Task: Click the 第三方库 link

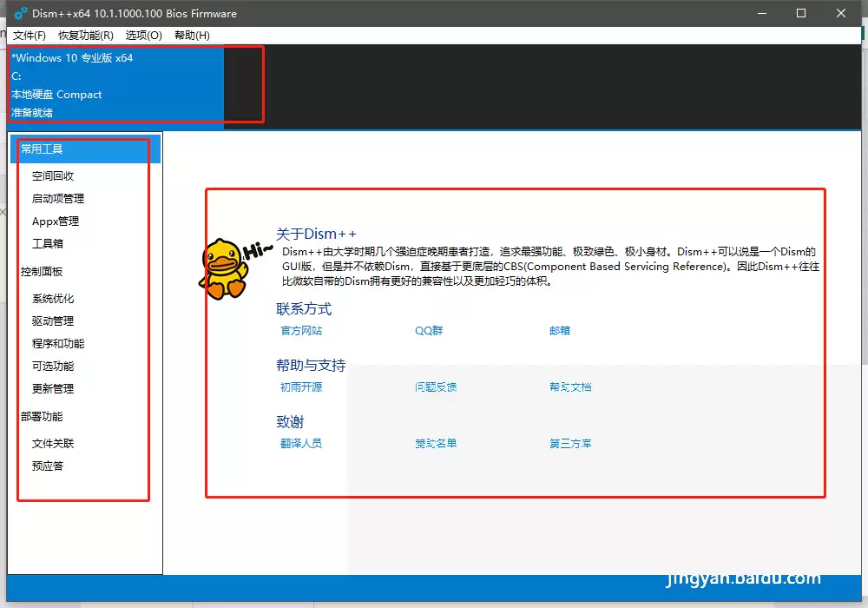Action: pos(570,444)
